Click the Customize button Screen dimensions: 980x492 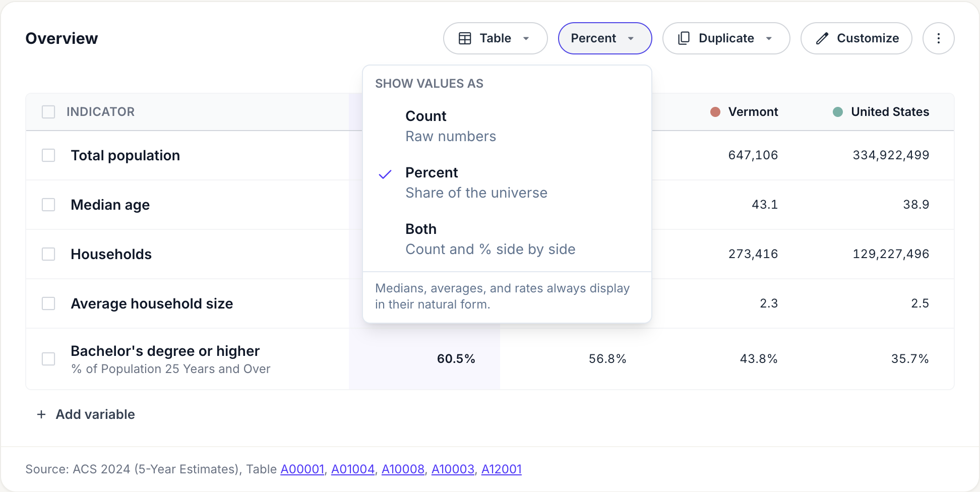[856, 38]
